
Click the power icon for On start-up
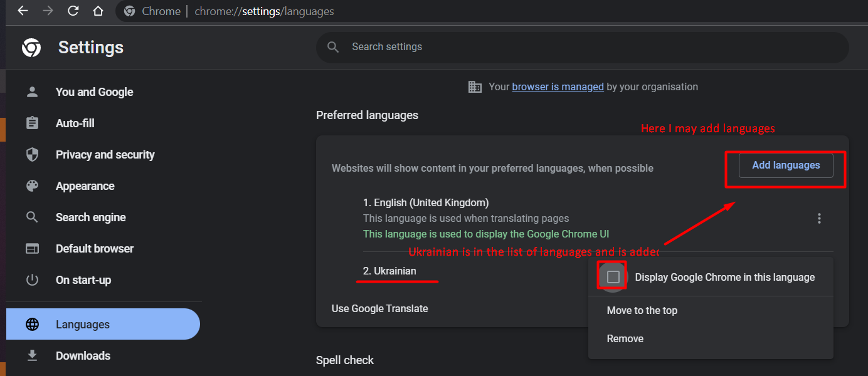32,280
